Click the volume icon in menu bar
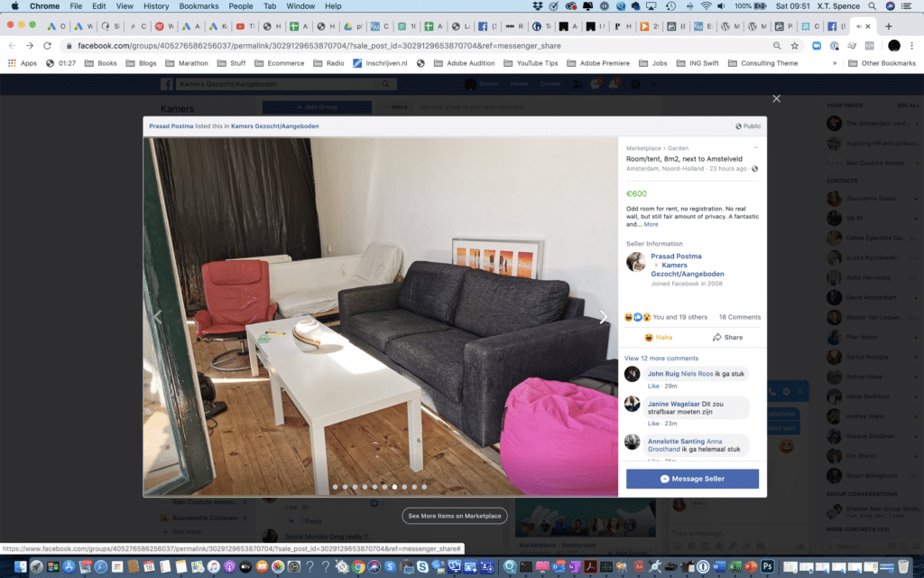 click(x=721, y=6)
